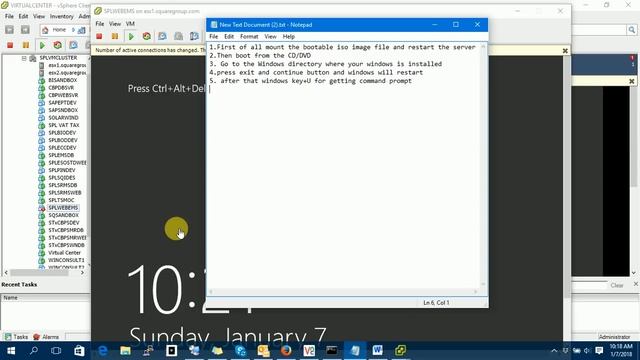
Task: Click the orange suspend button in the console toolbar
Action: coord(115,36)
